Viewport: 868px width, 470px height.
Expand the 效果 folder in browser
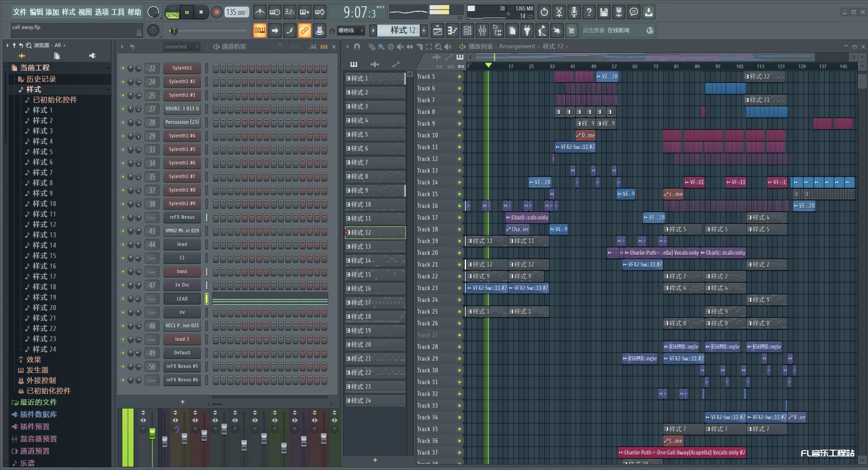point(33,360)
